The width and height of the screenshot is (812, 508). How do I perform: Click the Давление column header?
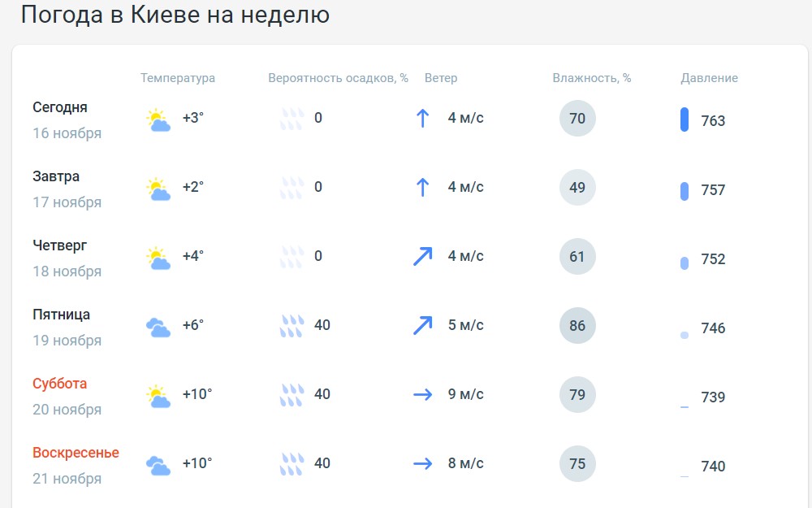tap(709, 78)
